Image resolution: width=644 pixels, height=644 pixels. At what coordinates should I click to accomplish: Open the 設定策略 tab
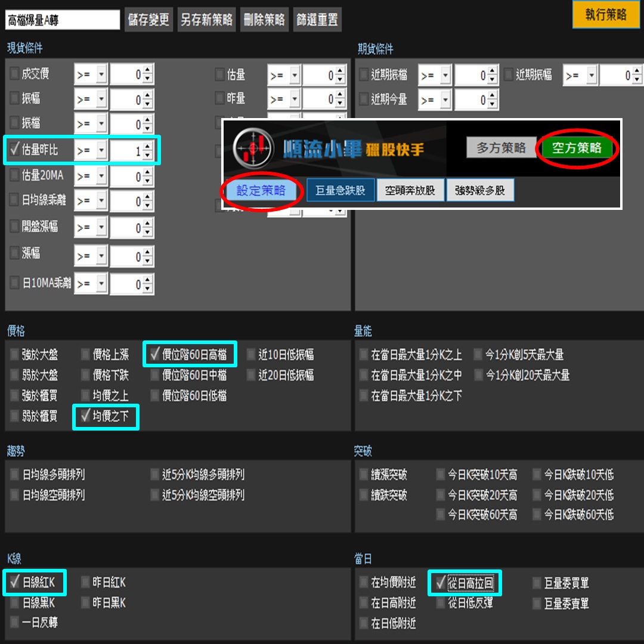(x=261, y=190)
